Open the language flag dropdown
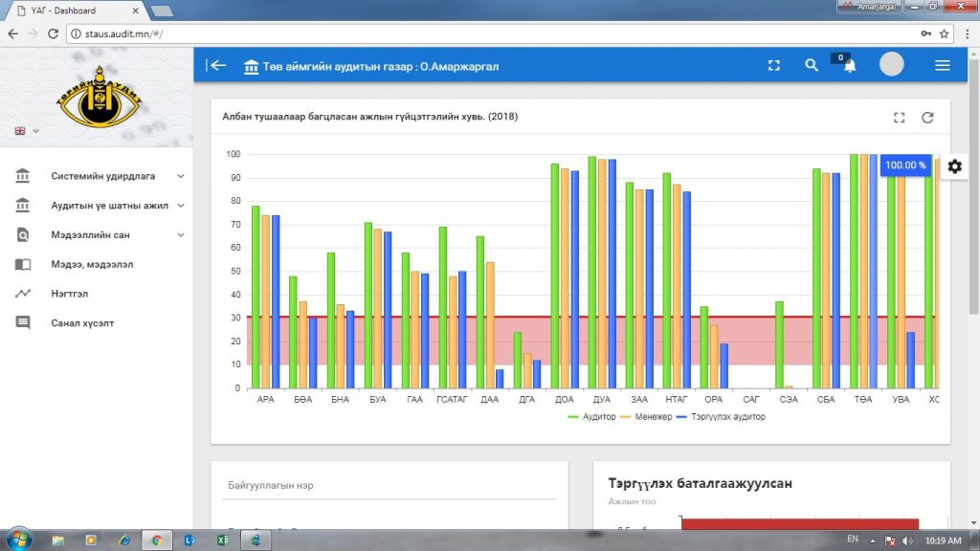 pos(27,131)
